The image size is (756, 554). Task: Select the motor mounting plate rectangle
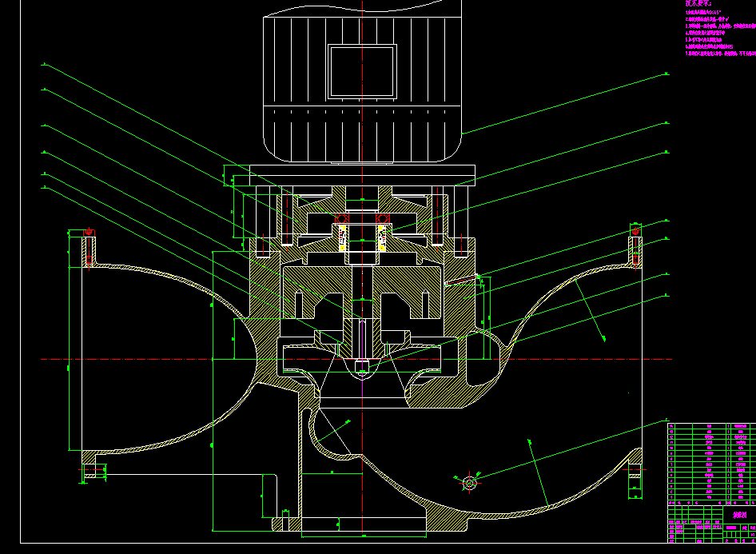(362, 176)
